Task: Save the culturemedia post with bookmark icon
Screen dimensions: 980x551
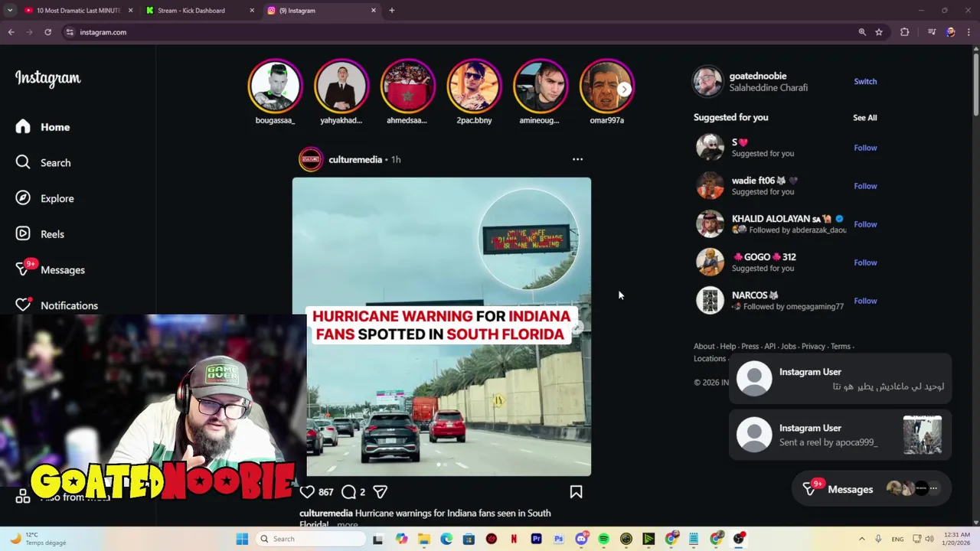Action: pos(576,492)
